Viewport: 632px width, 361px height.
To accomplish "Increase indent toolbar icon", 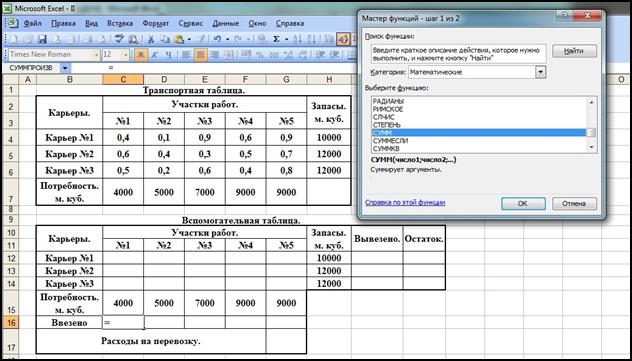I will pyautogui.click(x=336, y=54).
